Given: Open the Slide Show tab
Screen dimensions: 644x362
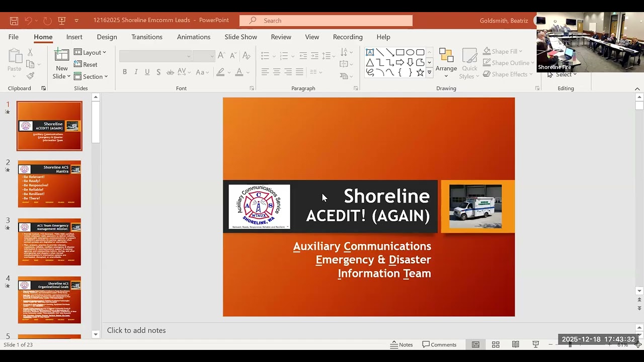Looking at the screenshot, I should [x=241, y=37].
